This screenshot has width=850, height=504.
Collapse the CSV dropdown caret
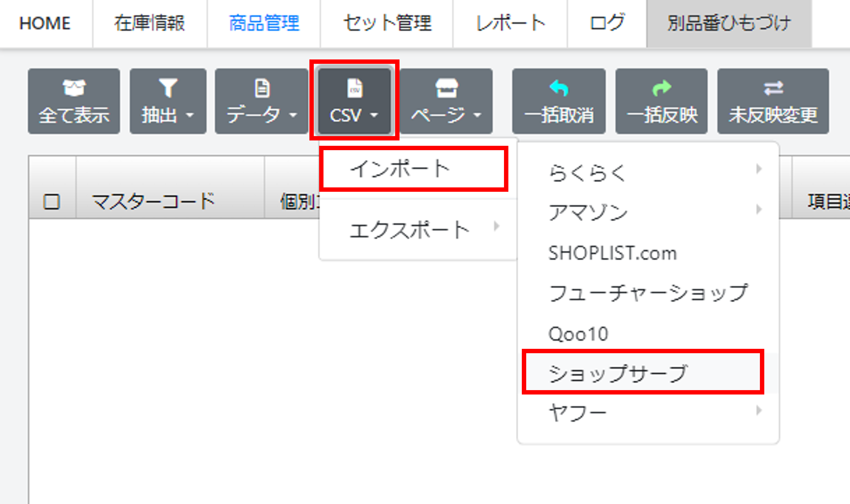click(374, 115)
